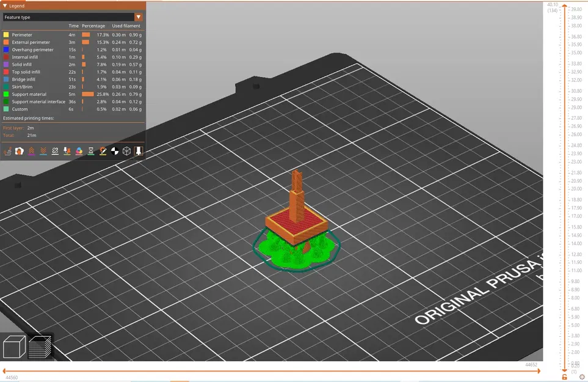
Task: Toggle Shells wireframe cube icon
Action: tap(127, 151)
